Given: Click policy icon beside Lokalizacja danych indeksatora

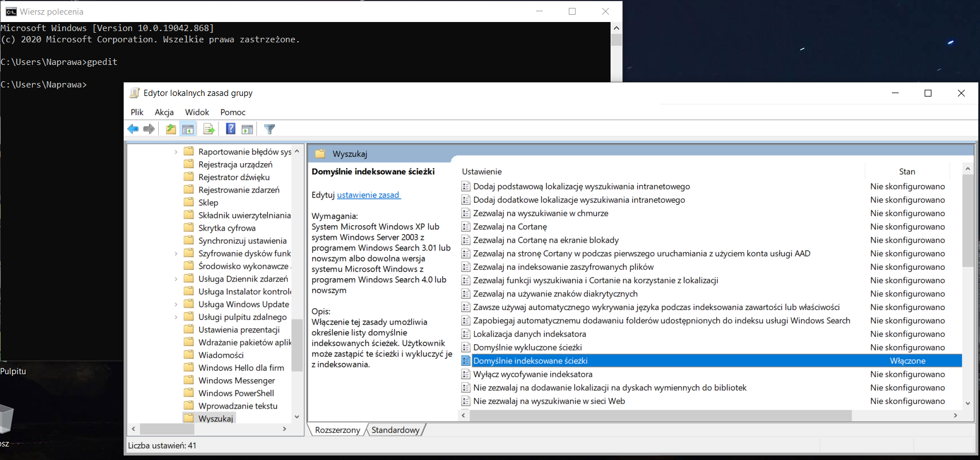Looking at the screenshot, I should click(466, 334).
